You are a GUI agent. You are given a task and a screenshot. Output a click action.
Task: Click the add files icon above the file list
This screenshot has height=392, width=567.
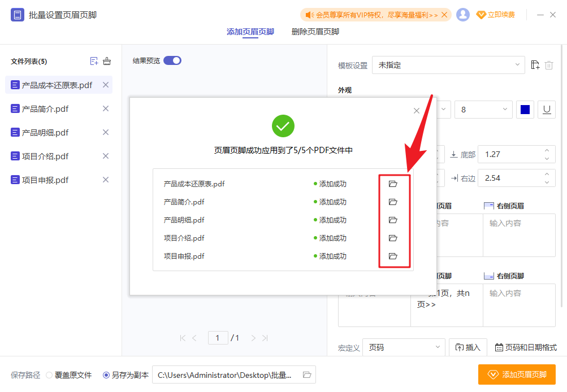(x=94, y=61)
